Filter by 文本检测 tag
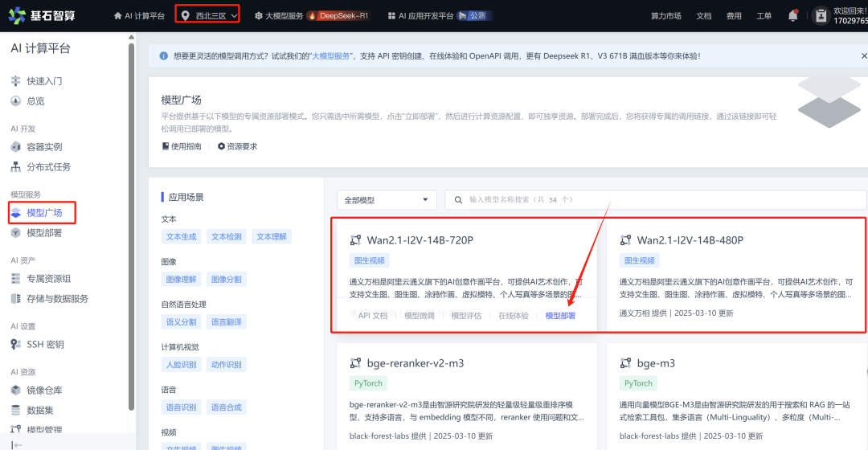 [x=227, y=236]
